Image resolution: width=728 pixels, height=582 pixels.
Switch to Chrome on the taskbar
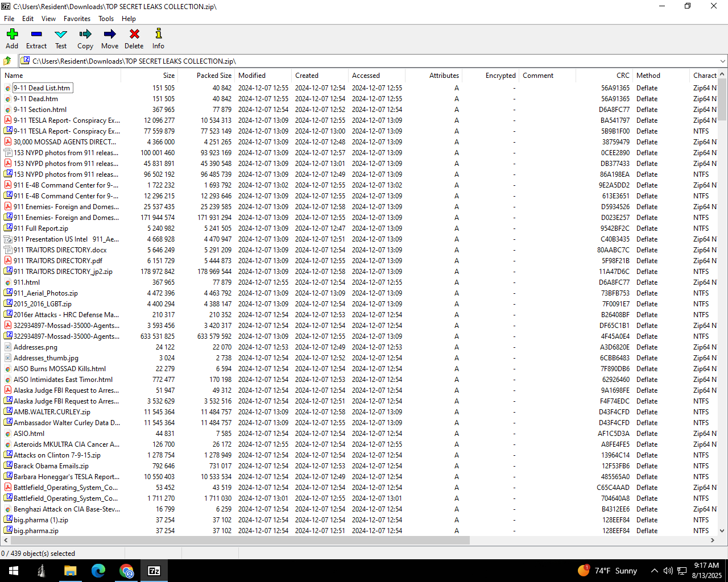pyautogui.click(x=126, y=571)
